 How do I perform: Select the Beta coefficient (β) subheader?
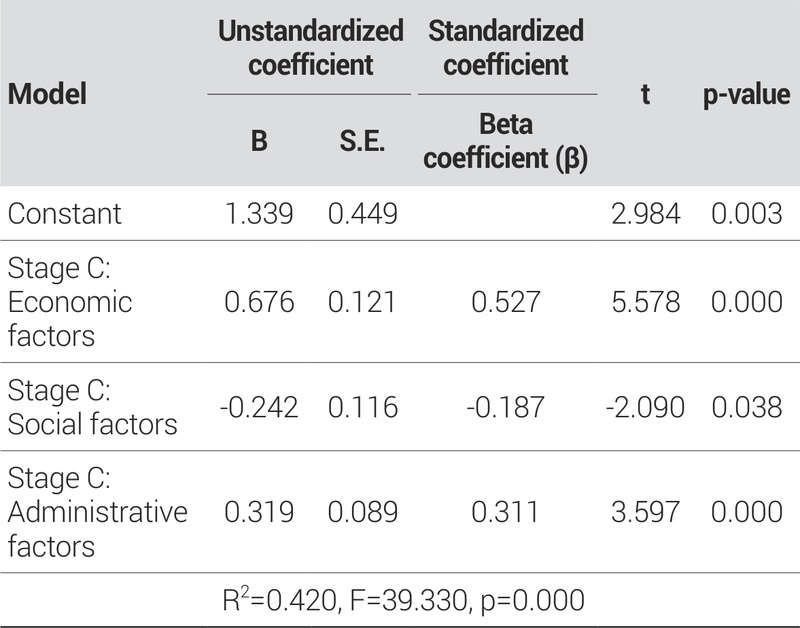[x=505, y=141]
